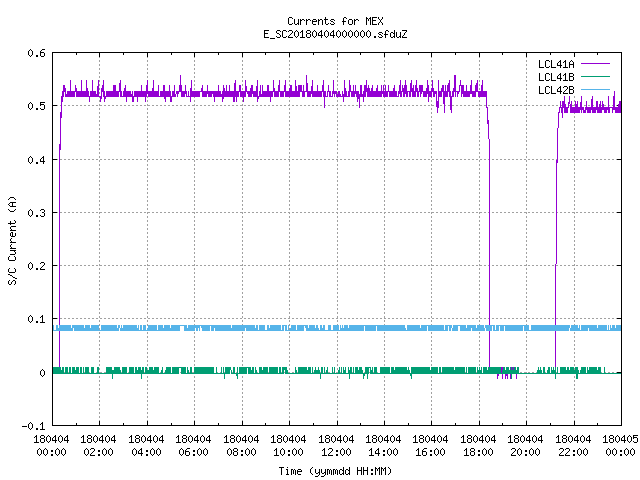Click the 180404 22:00 x-axis tick label

pos(573,446)
